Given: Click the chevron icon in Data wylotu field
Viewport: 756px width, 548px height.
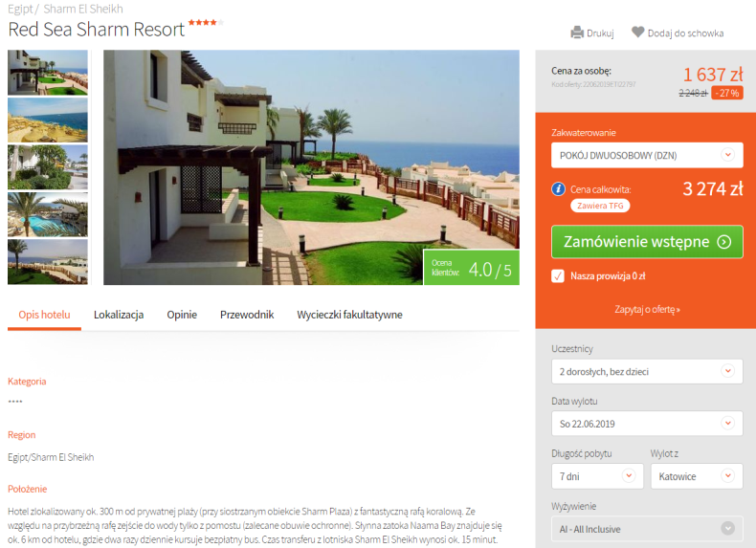Looking at the screenshot, I should pyautogui.click(x=727, y=423).
